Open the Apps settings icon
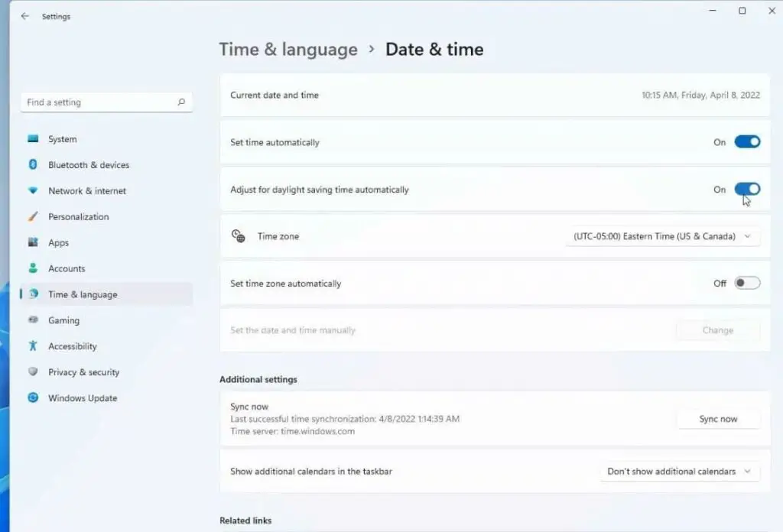Screen dimensions: 783x532 pyautogui.click(x=32, y=242)
